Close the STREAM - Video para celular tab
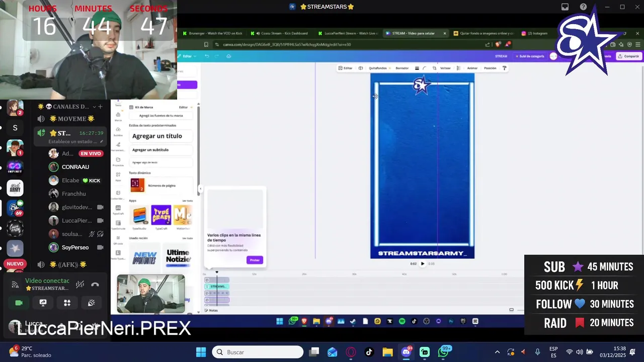Image resolution: width=644 pixels, height=362 pixels. tap(445, 33)
